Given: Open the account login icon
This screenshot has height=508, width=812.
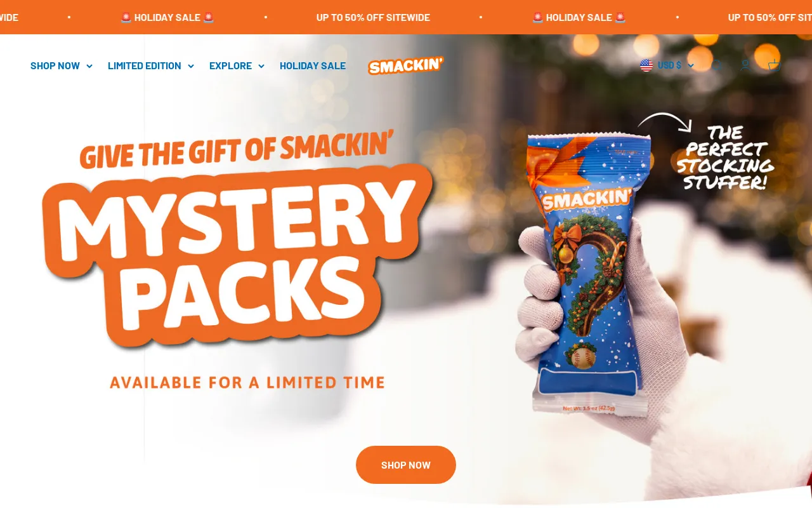Looking at the screenshot, I should (745, 65).
